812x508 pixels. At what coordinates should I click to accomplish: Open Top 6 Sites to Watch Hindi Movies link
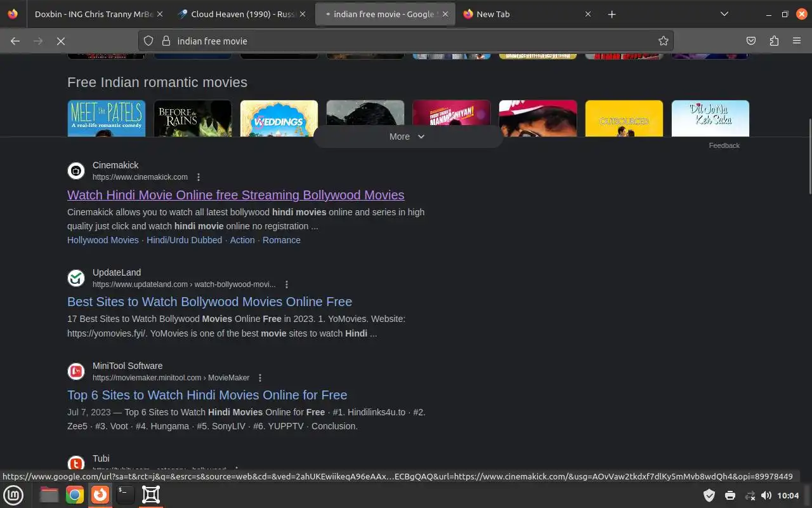click(x=207, y=395)
